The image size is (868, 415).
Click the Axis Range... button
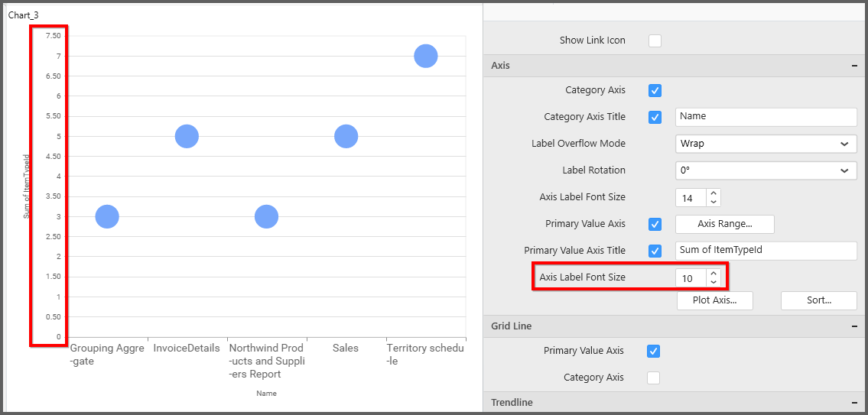[x=724, y=224]
